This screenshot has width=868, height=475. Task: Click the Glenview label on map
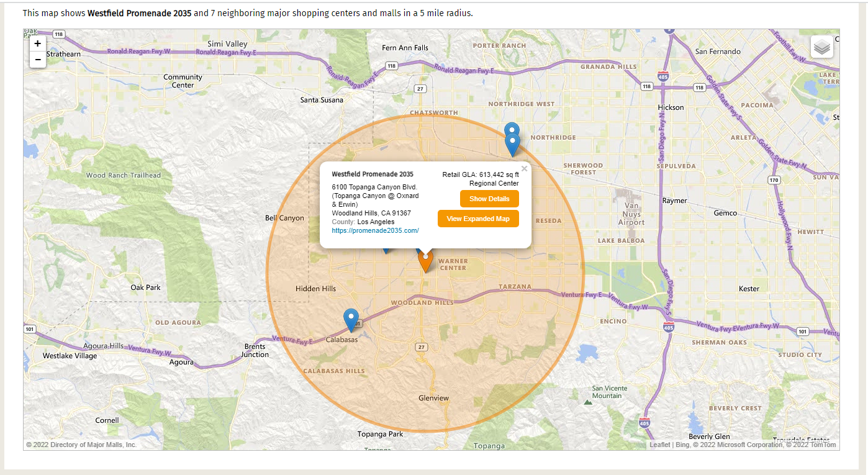433,398
